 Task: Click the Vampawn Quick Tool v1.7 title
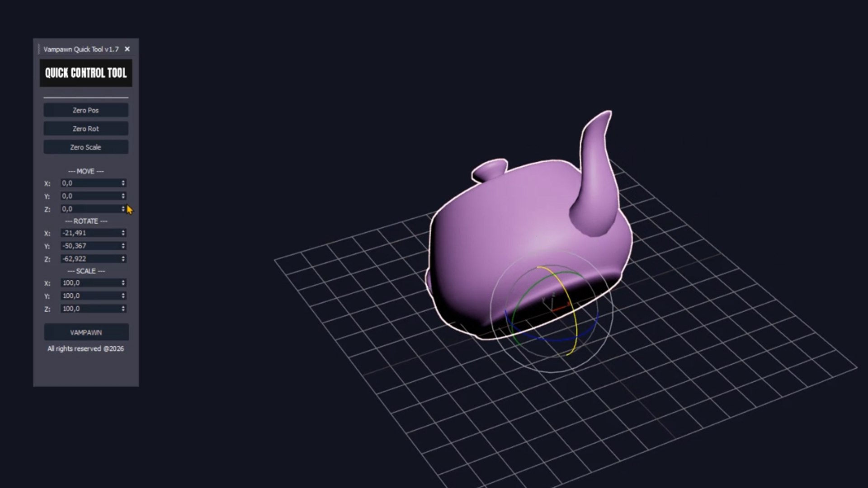81,49
